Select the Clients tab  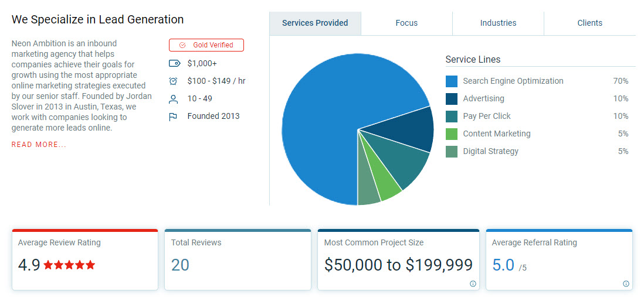(x=589, y=23)
